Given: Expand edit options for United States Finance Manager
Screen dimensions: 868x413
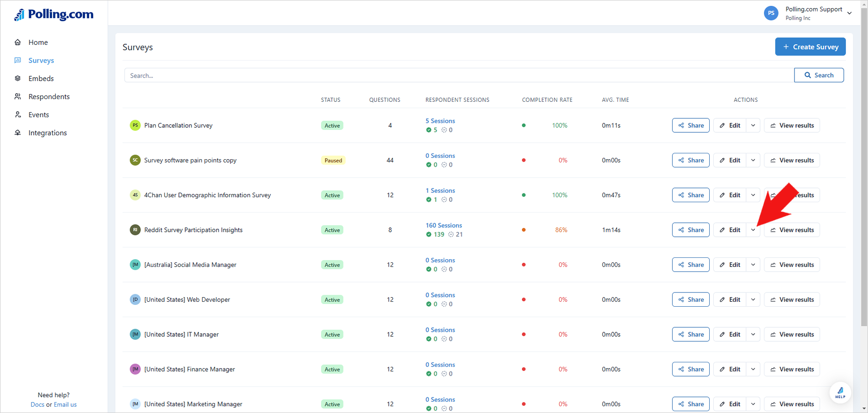Looking at the screenshot, I should click(753, 369).
